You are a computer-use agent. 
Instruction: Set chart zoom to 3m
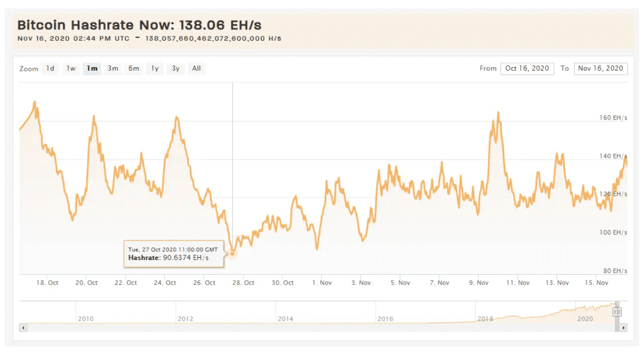coord(113,69)
